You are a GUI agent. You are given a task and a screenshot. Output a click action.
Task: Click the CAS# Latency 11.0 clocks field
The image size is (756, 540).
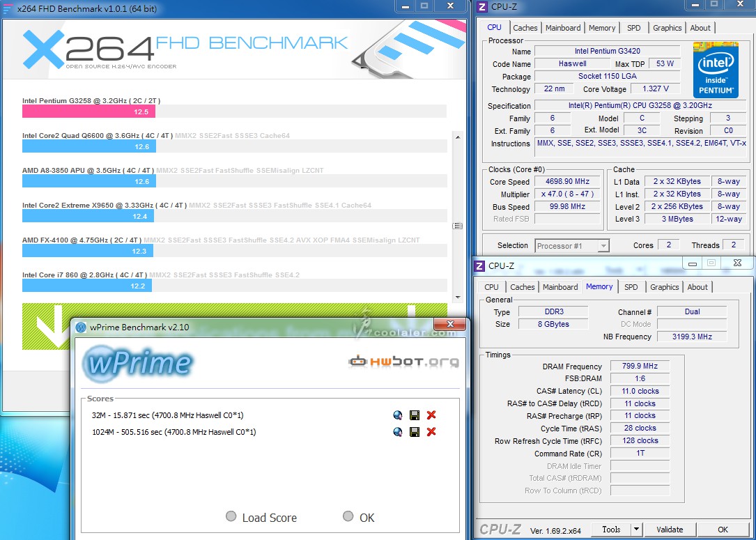640,391
